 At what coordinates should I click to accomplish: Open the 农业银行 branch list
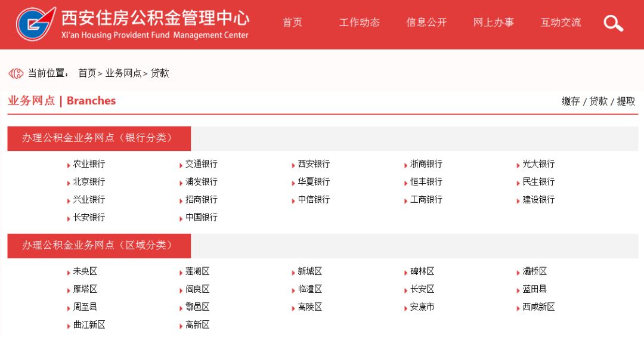89,164
